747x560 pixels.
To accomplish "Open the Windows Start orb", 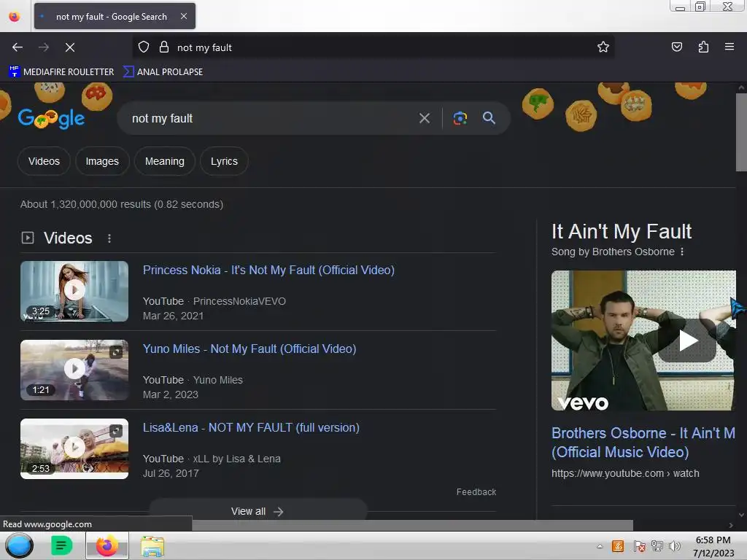I will pyautogui.click(x=20, y=545).
